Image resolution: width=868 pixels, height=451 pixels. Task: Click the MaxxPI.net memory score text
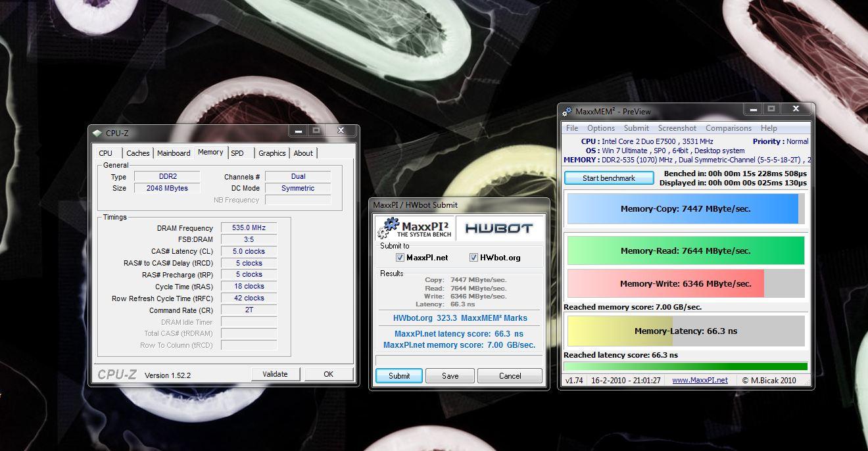click(x=459, y=344)
